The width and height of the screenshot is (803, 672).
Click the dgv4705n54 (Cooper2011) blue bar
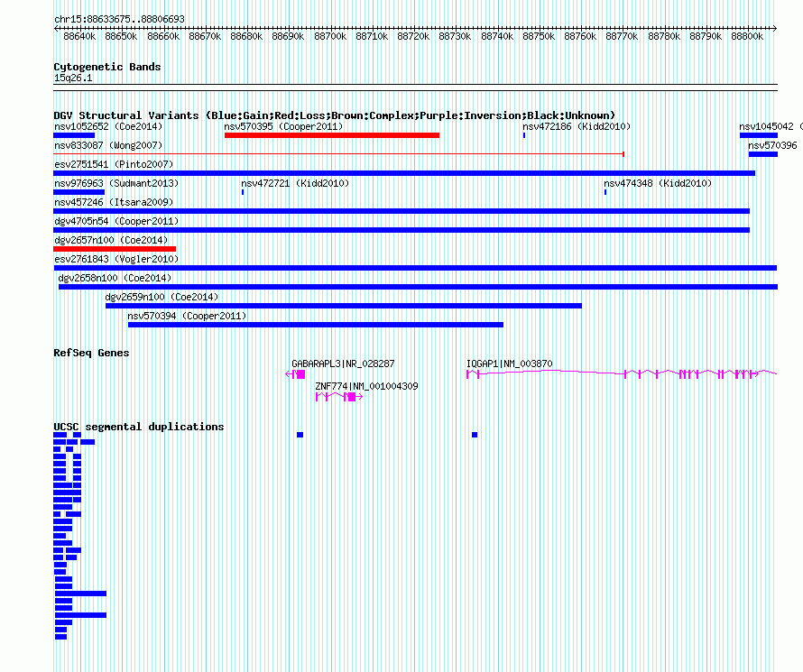(401, 230)
